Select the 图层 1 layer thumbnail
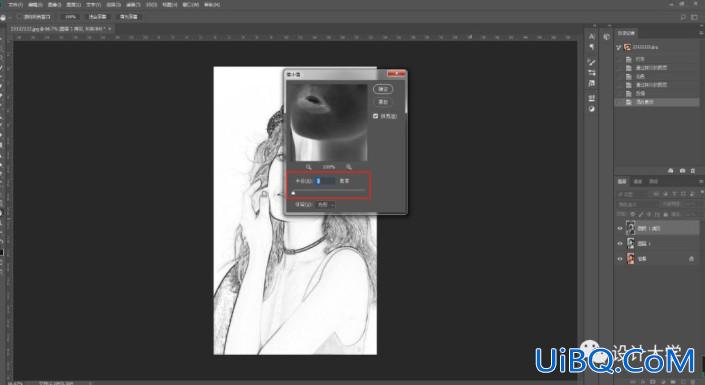The width and height of the screenshot is (705, 385). tap(630, 244)
